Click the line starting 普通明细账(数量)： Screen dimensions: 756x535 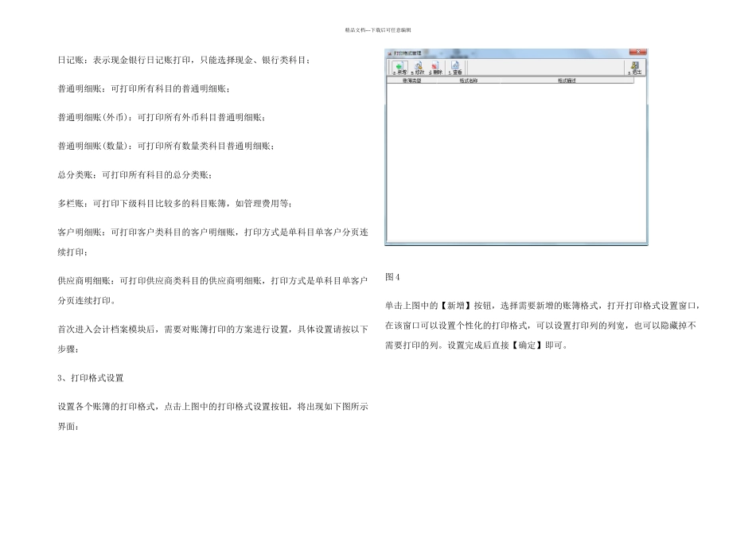pyautogui.click(x=166, y=146)
